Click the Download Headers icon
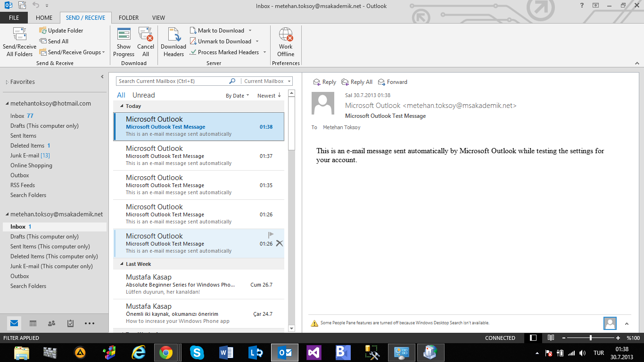Viewport: 644px width, 362px height. (x=173, y=35)
